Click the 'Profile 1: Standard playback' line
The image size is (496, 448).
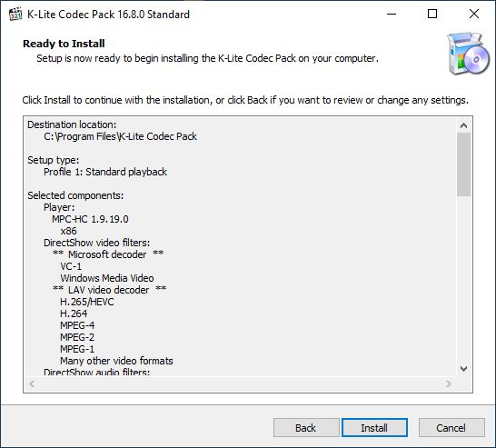pos(105,172)
